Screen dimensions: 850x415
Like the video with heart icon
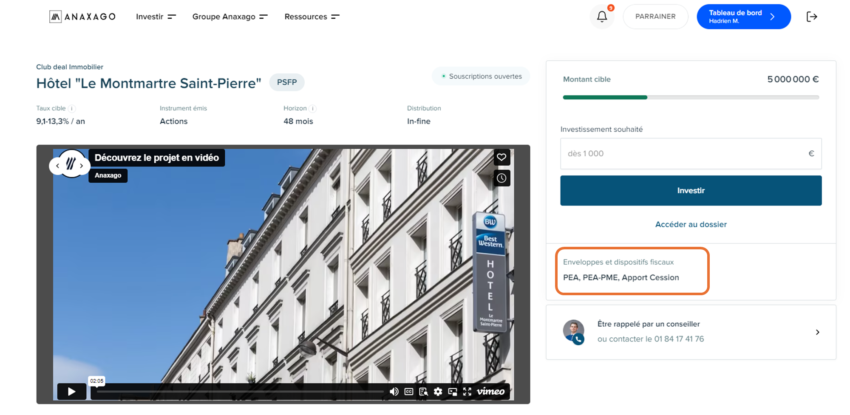(x=502, y=158)
